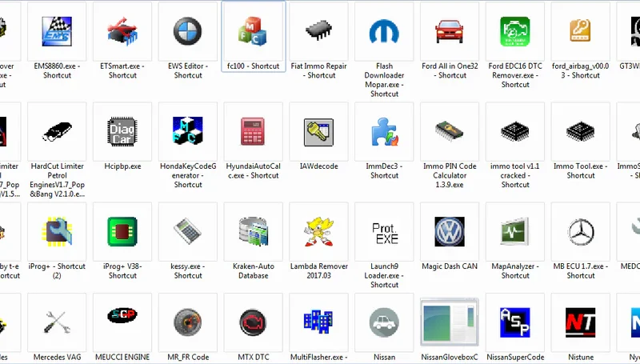The width and height of the screenshot is (640, 364).
Task: Select the ImmDec3 puzzle piece shortcut
Action: point(384,131)
